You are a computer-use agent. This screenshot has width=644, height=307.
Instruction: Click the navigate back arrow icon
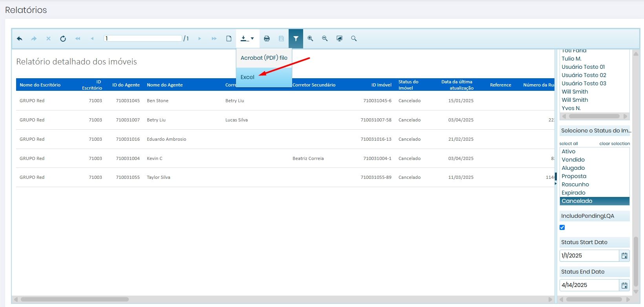coord(20,39)
